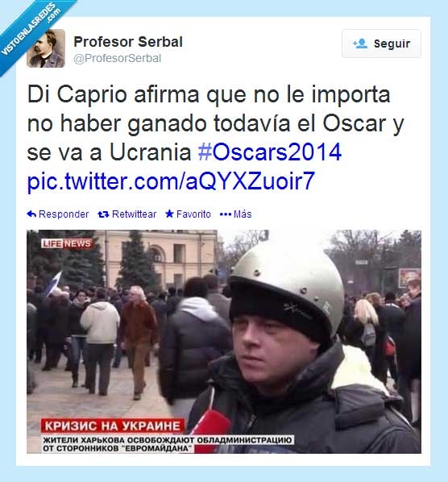The image size is (448, 482).
Task: Open Profesor Serbal's avatar picture
Action: [46, 48]
